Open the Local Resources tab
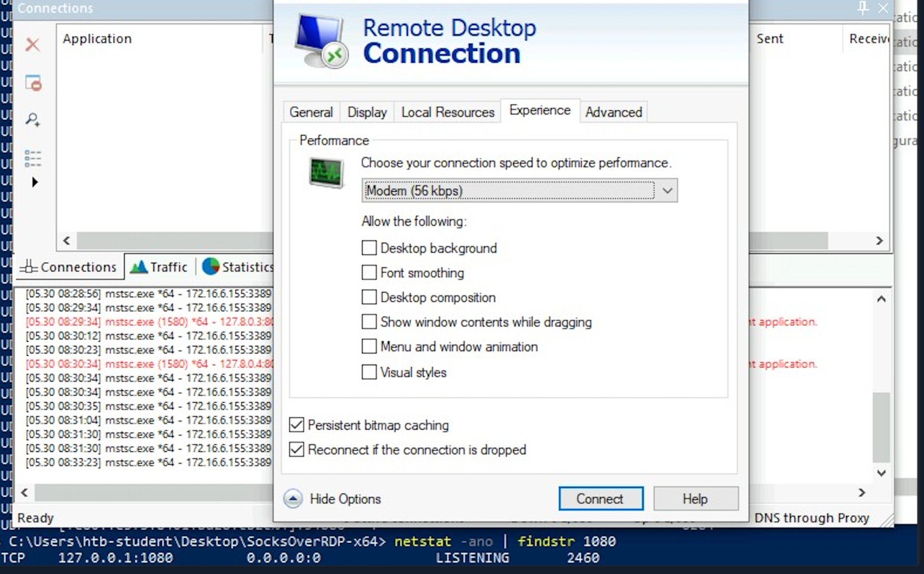The image size is (924, 574). (448, 112)
